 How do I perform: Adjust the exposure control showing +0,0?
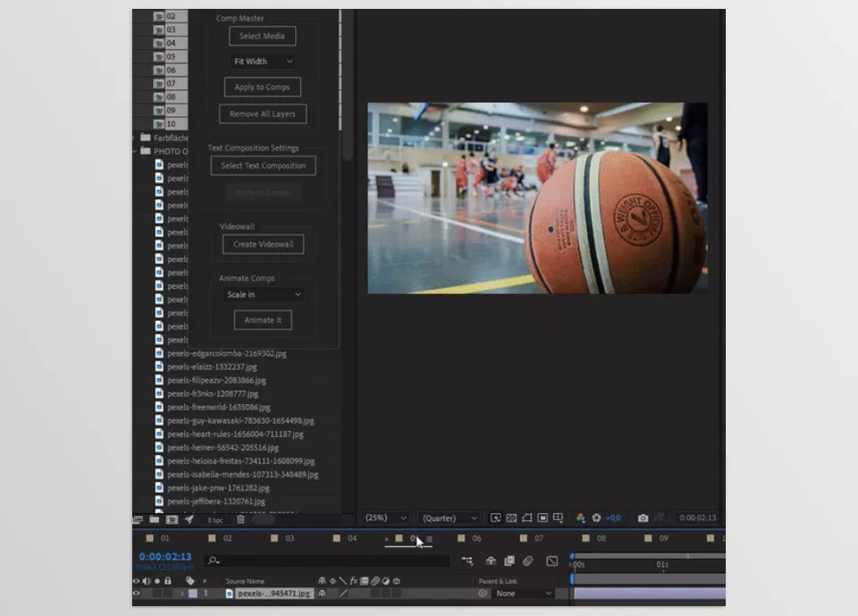point(615,518)
